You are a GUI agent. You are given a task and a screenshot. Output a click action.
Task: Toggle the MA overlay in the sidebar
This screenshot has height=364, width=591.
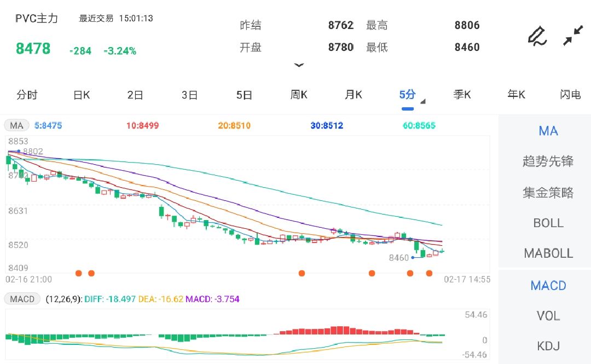click(x=548, y=131)
